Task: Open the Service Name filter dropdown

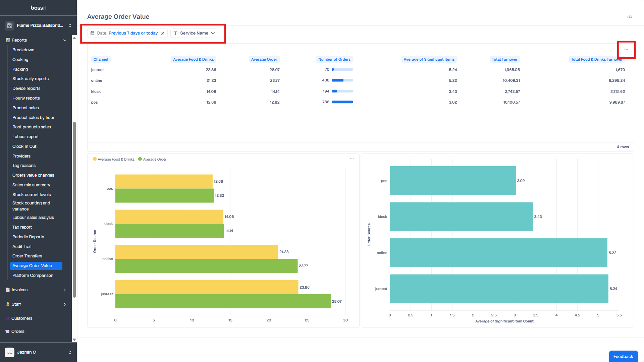Action: pyautogui.click(x=194, y=33)
